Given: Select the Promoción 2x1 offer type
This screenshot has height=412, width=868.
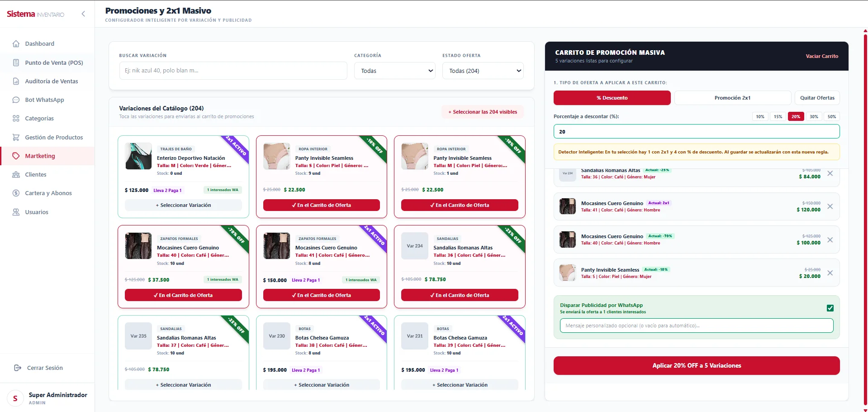Looking at the screenshot, I should click(732, 98).
